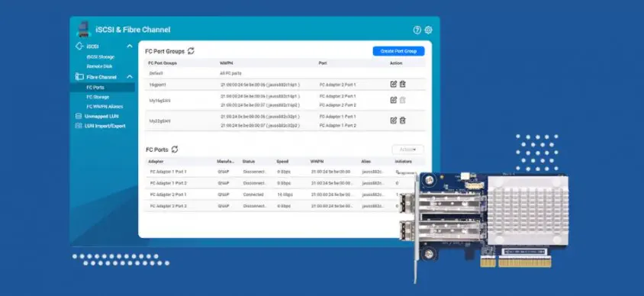
Task: Click the FC Adapter 2 Port 1 adapter cell
Action: pos(169,195)
